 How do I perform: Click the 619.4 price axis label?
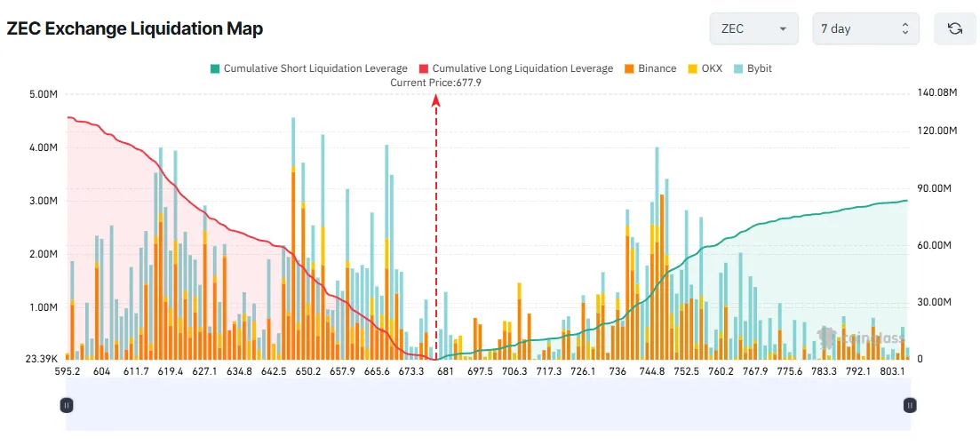171,371
